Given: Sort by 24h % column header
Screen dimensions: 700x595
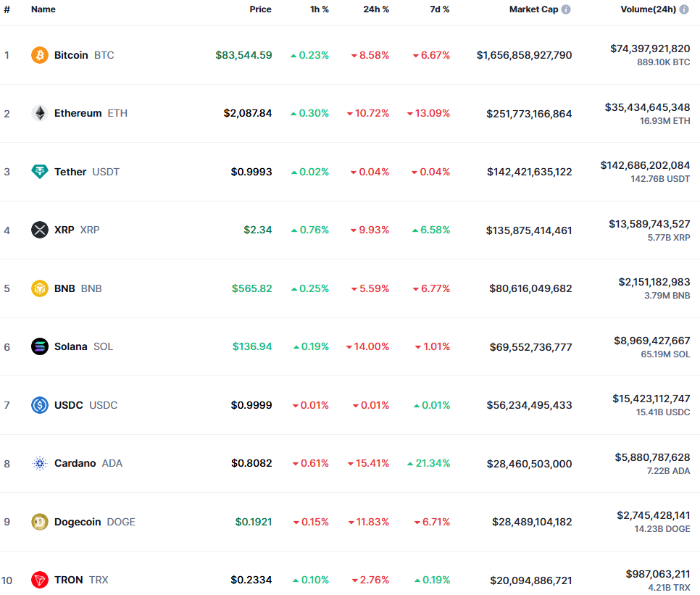Looking at the screenshot, I should click(x=376, y=9).
